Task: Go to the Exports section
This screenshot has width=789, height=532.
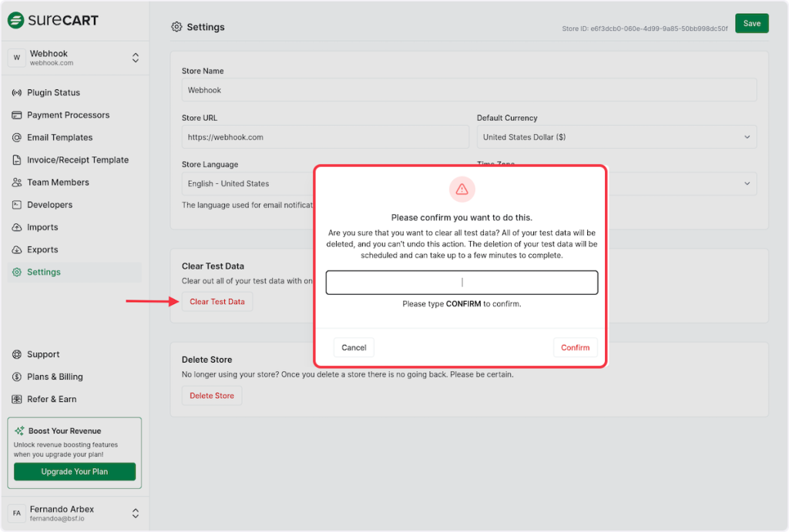Action: click(x=42, y=249)
